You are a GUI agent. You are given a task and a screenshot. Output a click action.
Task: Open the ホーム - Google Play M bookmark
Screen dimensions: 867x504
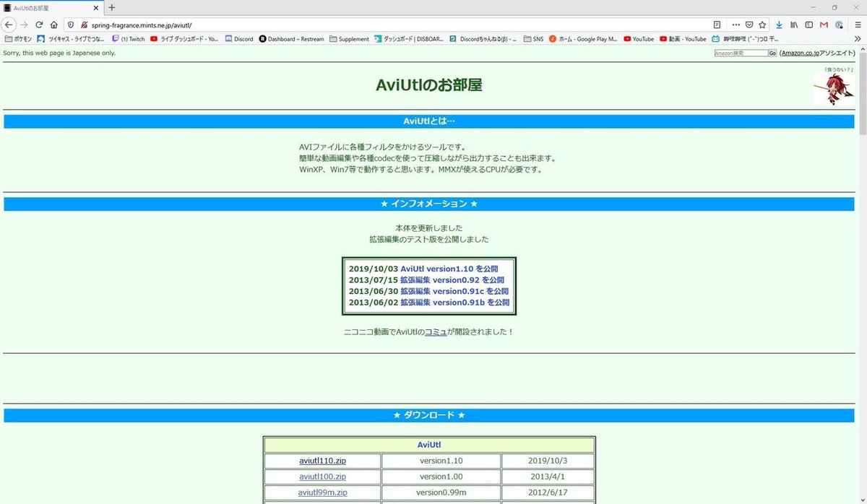[584, 39]
